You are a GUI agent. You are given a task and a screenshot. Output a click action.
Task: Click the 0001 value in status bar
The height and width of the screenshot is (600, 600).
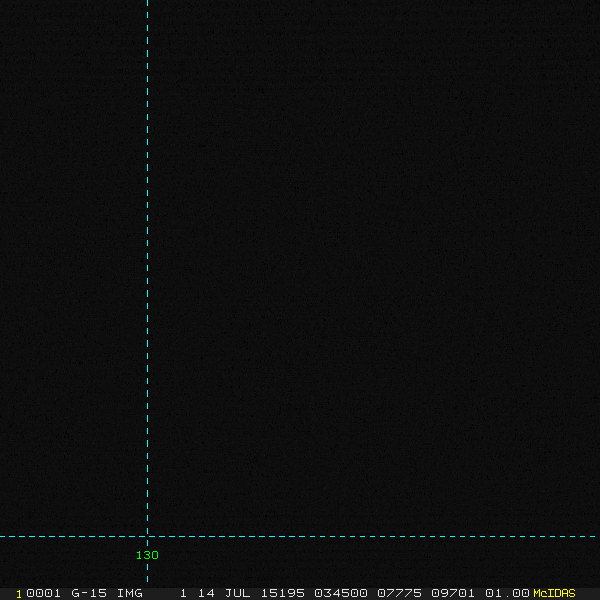(x=43, y=593)
